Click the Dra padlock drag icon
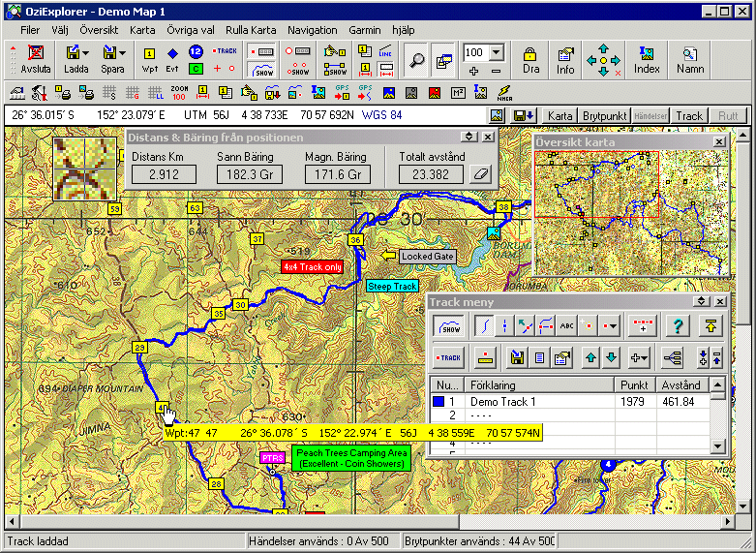756x553 pixels. tap(530, 60)
